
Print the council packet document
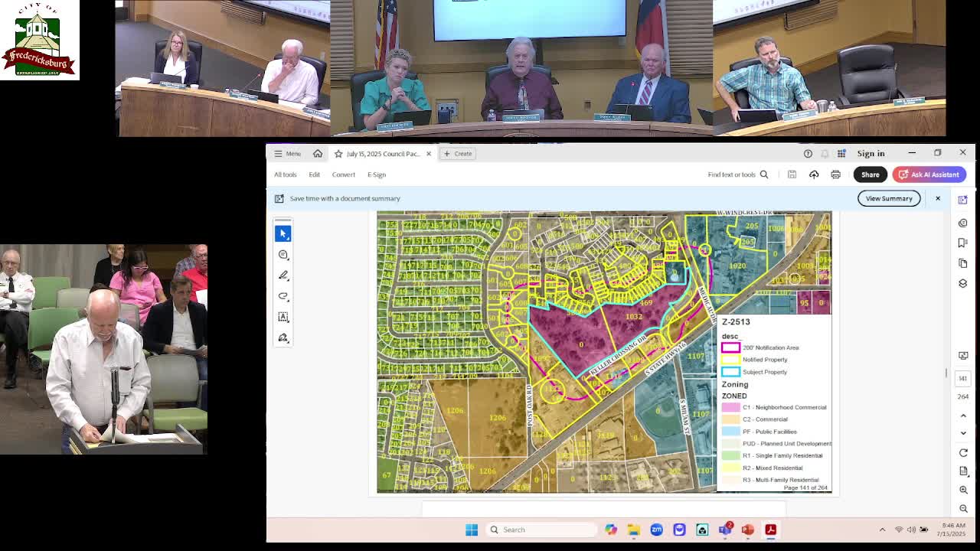coord(835,174)
